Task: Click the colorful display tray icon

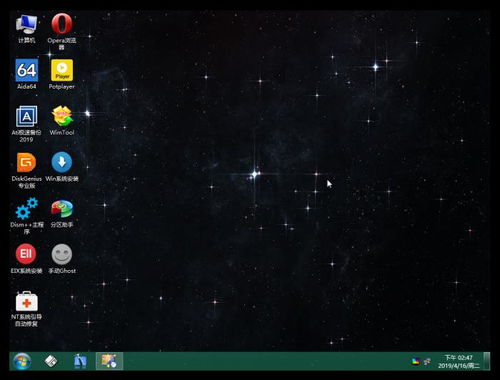Action: pos(415,361)
